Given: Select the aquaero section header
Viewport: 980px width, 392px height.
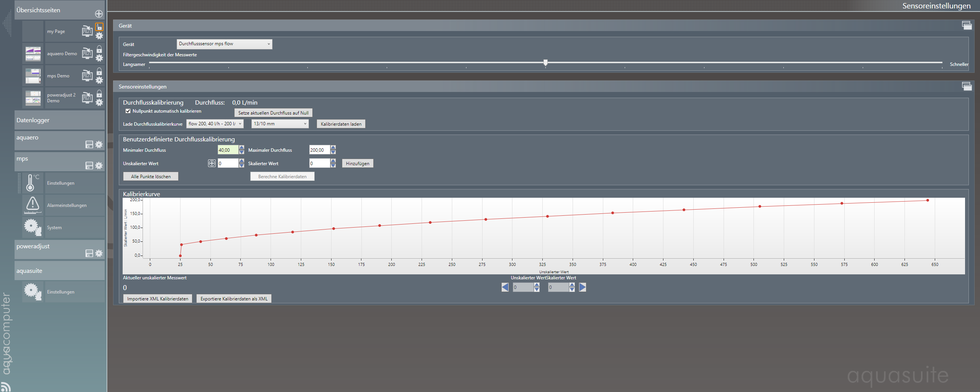Looking at the screenshot, I should (59, 141).
